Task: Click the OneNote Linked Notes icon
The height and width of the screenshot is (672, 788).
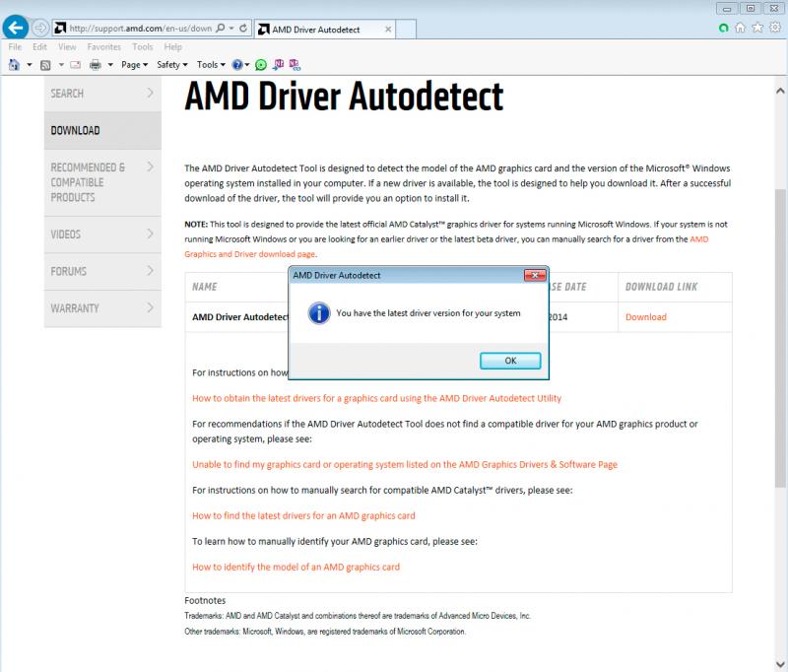Action: (x=295, y=64)
